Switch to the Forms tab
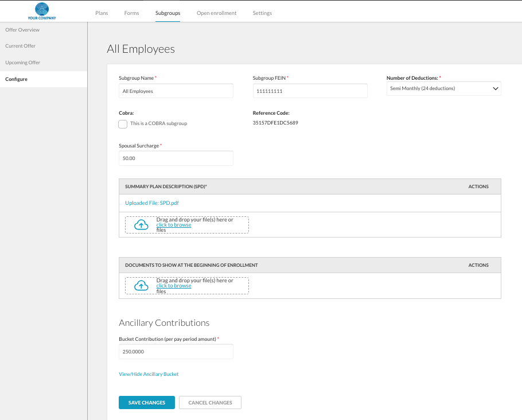522x420 pixels. (131, 13)
